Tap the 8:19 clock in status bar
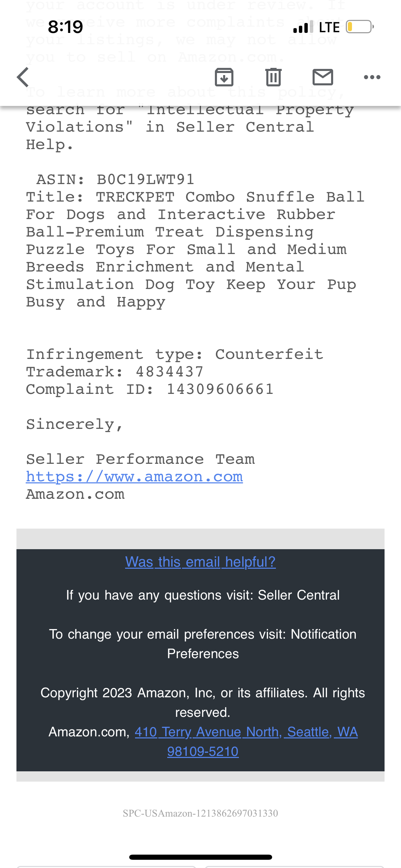The width and height of the screenshot is (401, 868). [65, 27]
